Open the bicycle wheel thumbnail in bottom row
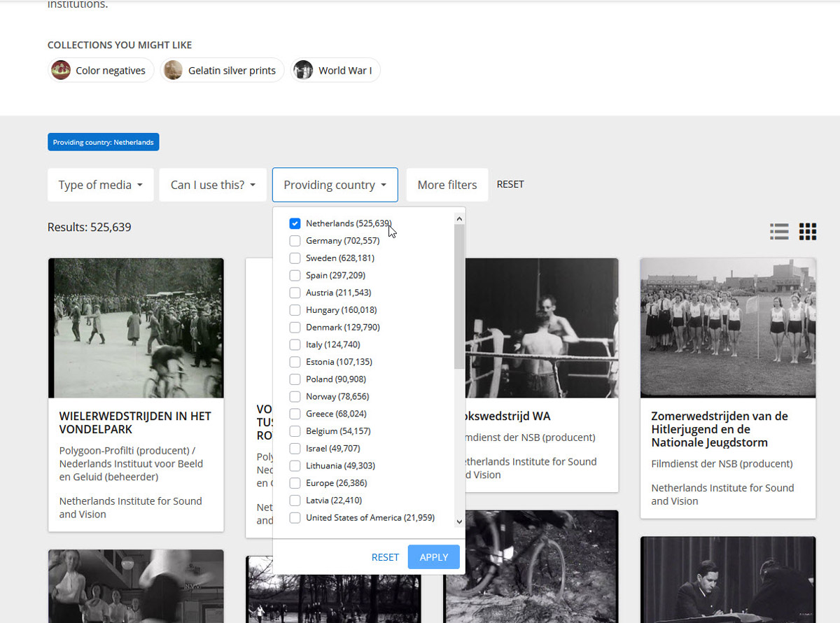 (x=531, y=566)
